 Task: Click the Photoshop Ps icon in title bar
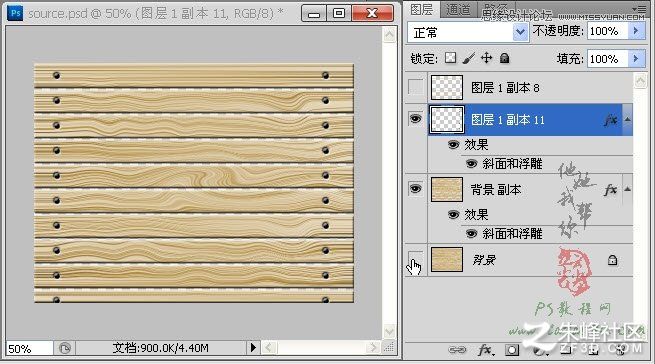pyautogui.click(x=15, y=13)
